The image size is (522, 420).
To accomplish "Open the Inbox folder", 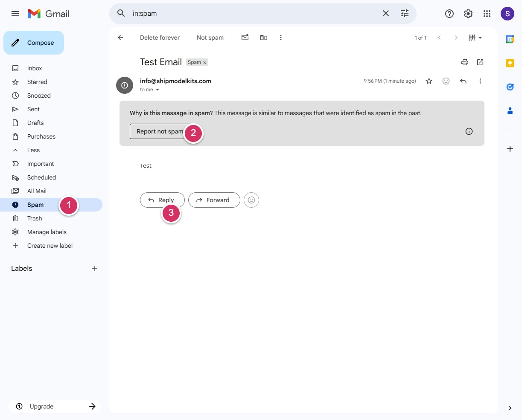I will [x=35, y=68].
